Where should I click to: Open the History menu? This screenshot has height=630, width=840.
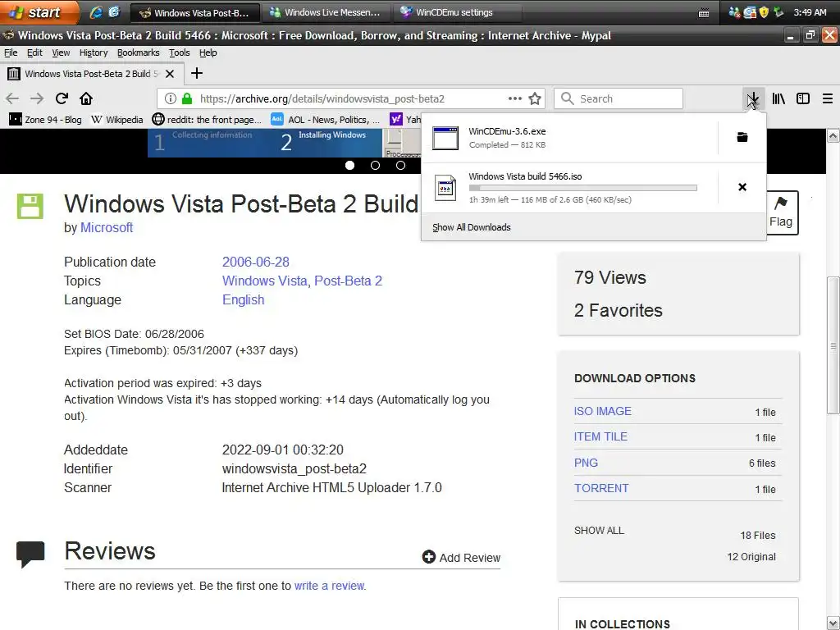coord(94,52)
